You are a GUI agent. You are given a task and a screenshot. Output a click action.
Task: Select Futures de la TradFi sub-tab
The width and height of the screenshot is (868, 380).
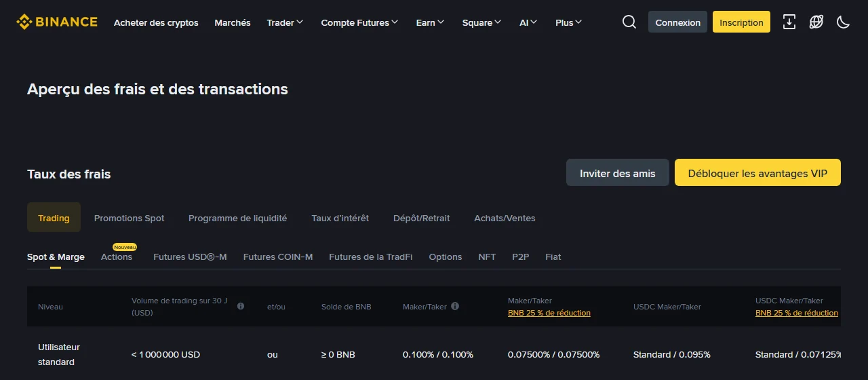point(370,256)
